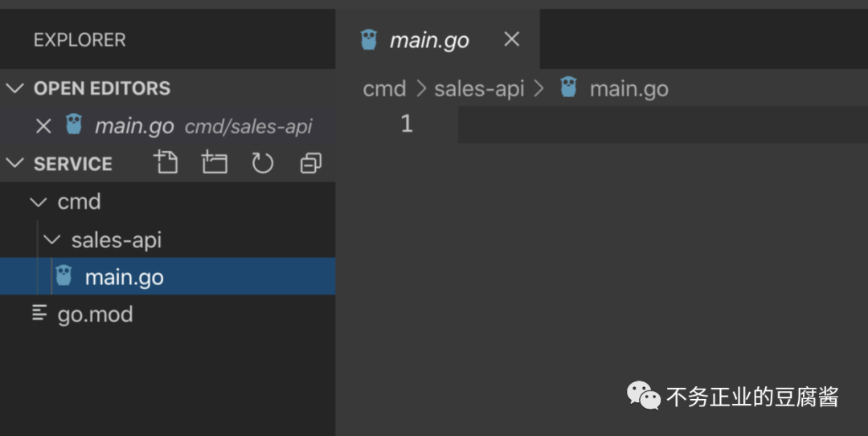Click the go.mod file lines icon
The image size is (868, 436).
(x=39, y=313)
